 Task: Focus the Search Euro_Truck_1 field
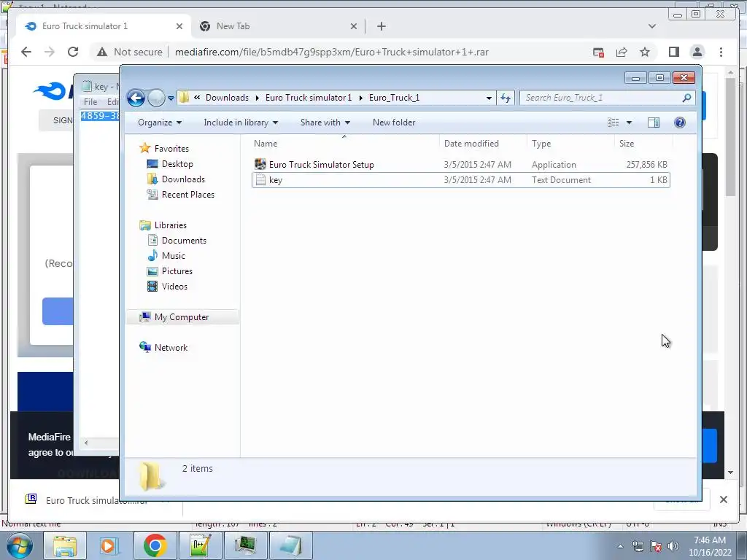point(602,98)
